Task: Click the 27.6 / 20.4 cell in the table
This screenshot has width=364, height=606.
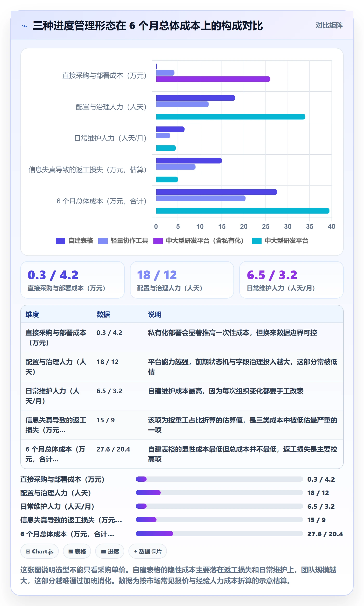Action: (x=113, y=449)
